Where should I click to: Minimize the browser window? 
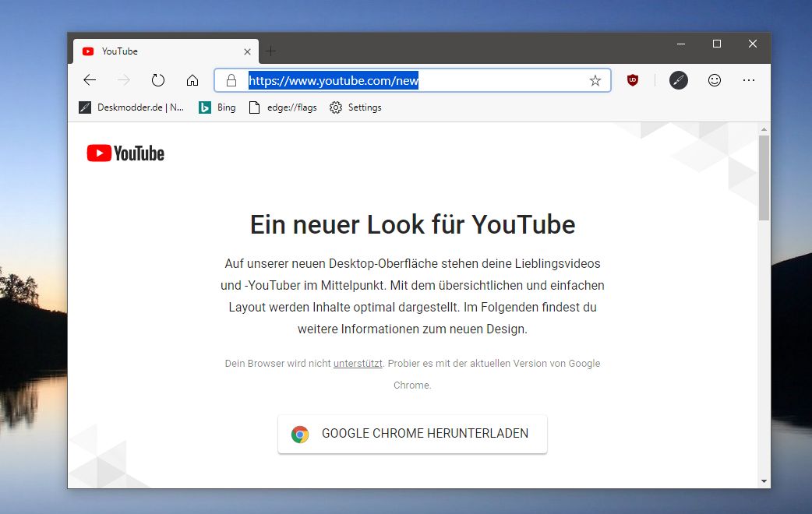(681, 44)
